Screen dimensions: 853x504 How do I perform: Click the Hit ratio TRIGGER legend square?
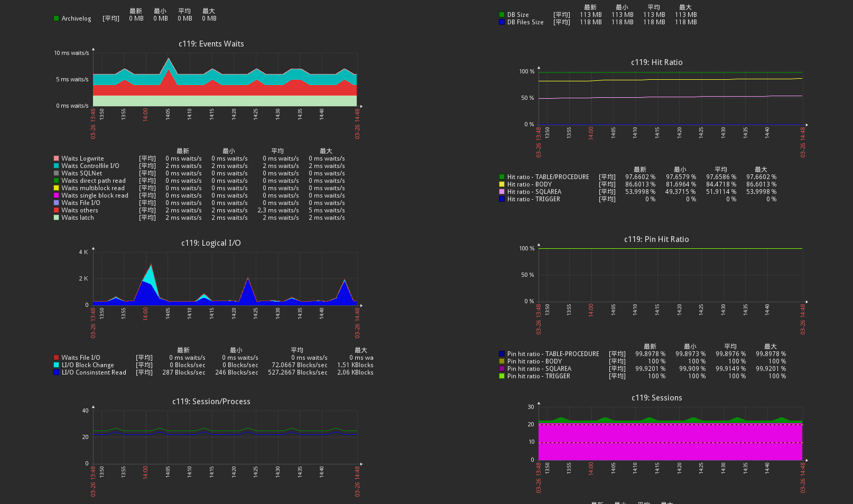[501, 199]
